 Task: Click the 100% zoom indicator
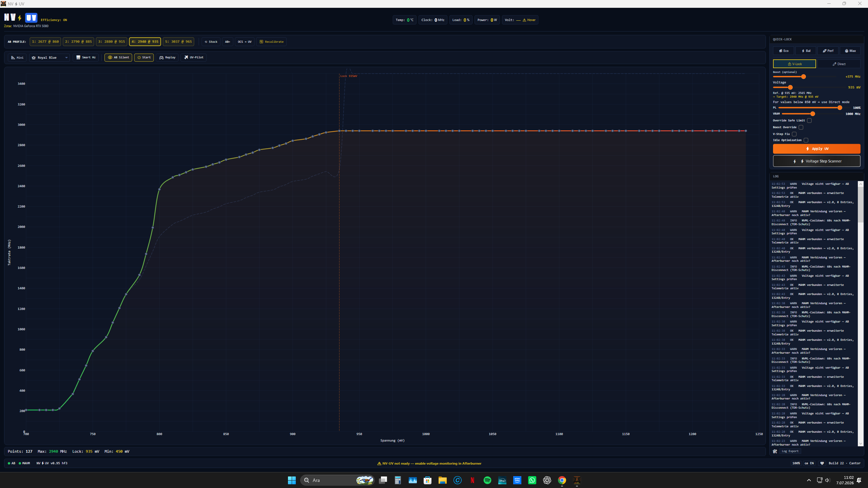coord(796,463)
